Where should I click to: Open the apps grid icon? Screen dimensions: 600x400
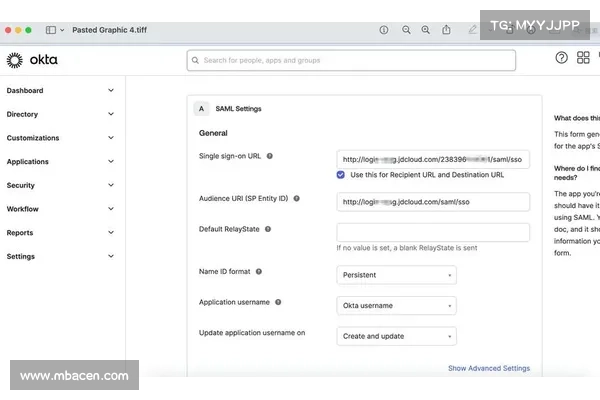point(583,58)
